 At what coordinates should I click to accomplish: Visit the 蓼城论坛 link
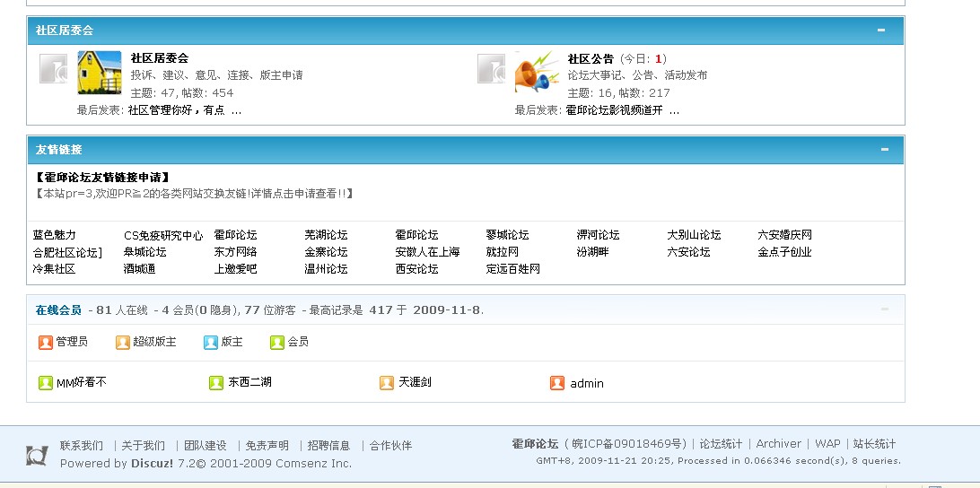click(508, 235)
